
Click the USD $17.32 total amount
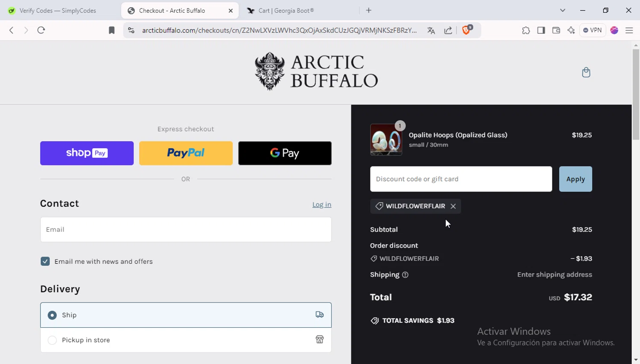[570, 297]
